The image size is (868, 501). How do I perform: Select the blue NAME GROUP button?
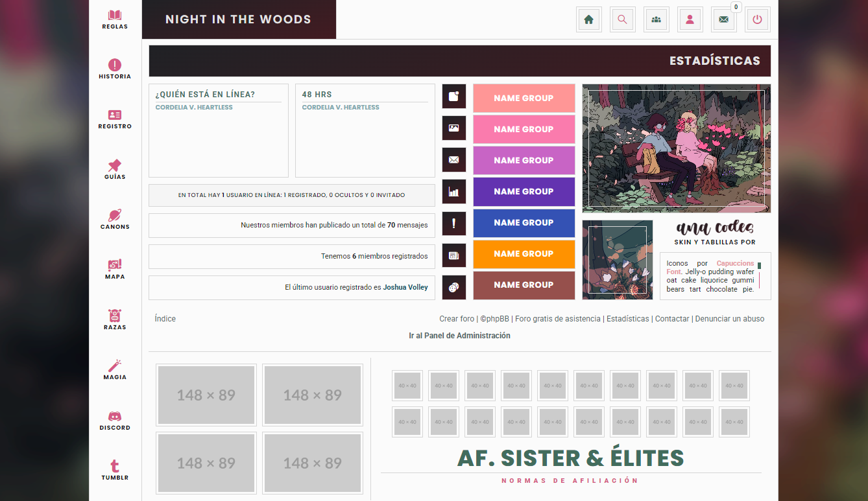524,222
